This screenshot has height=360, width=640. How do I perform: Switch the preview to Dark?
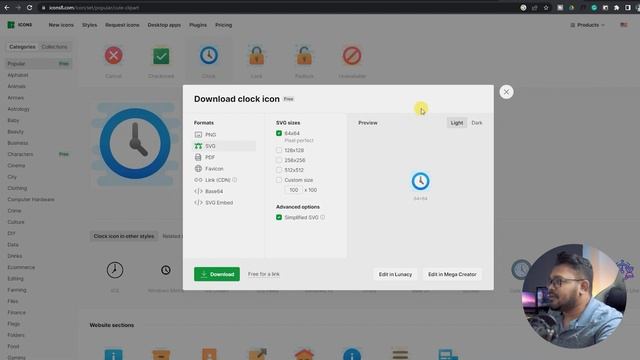point(477,123)
